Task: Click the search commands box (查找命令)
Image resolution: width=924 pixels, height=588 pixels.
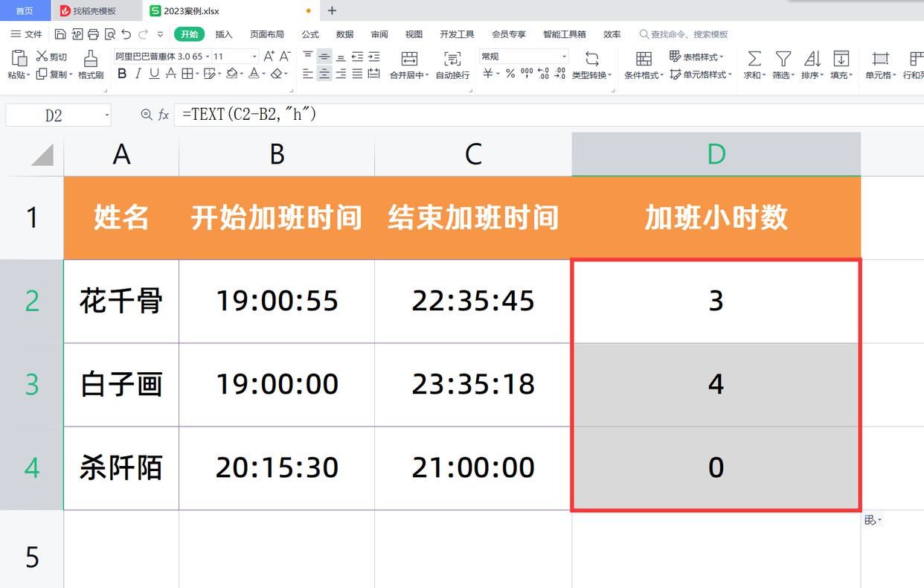Action: [x=684, y=34]
